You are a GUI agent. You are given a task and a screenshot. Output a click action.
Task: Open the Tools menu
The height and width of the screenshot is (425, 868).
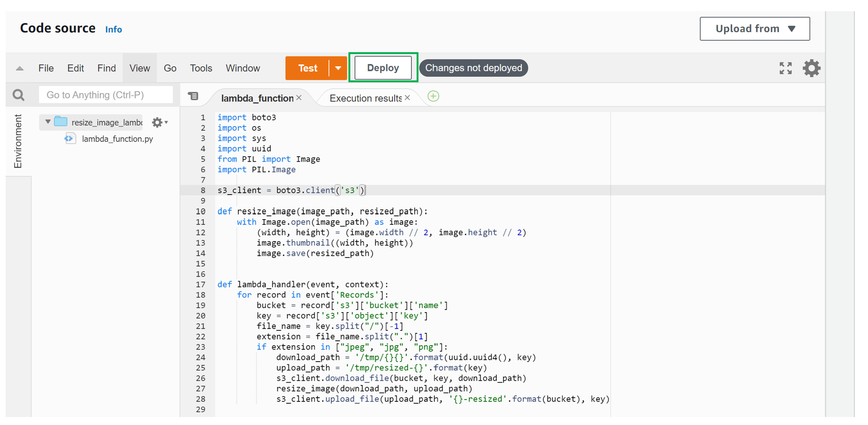[201, 68]
